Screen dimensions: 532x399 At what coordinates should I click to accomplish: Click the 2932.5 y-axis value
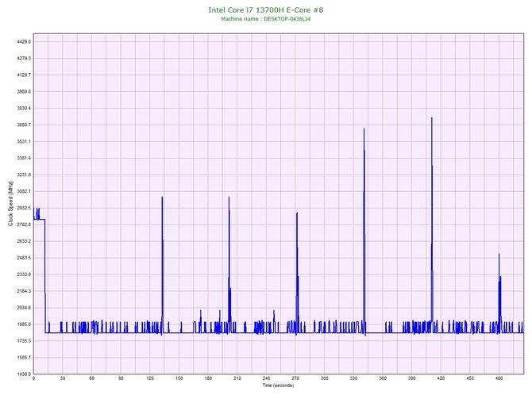pyautogui.click(x=24, y=208)
